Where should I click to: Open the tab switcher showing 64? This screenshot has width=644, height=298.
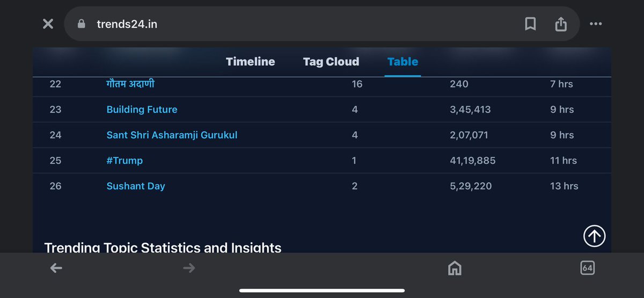click(587, 268)
